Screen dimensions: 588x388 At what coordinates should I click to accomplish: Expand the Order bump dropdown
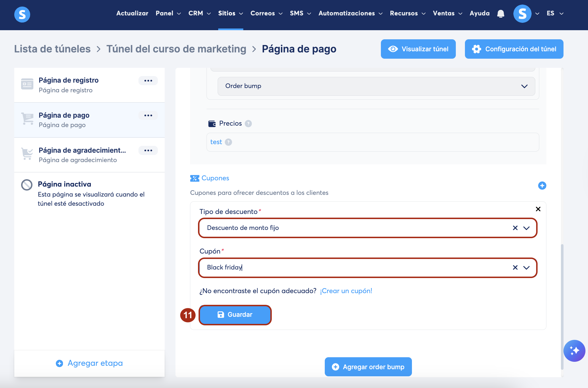(x=524, y=86)
